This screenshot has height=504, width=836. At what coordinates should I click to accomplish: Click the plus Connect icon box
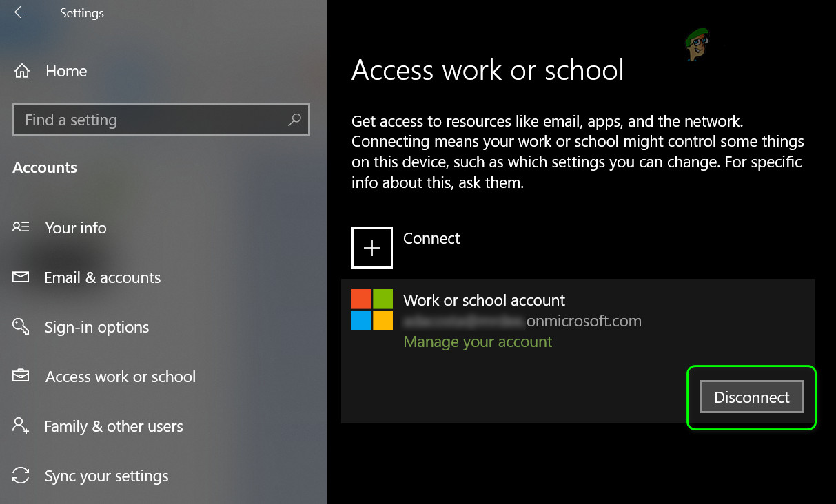point(372,248)
